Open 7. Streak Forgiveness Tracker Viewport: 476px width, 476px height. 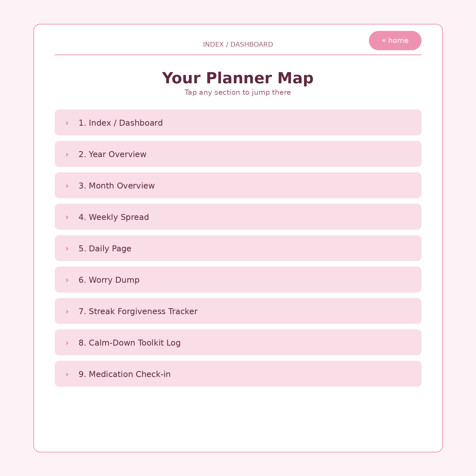tap(238, 311)
